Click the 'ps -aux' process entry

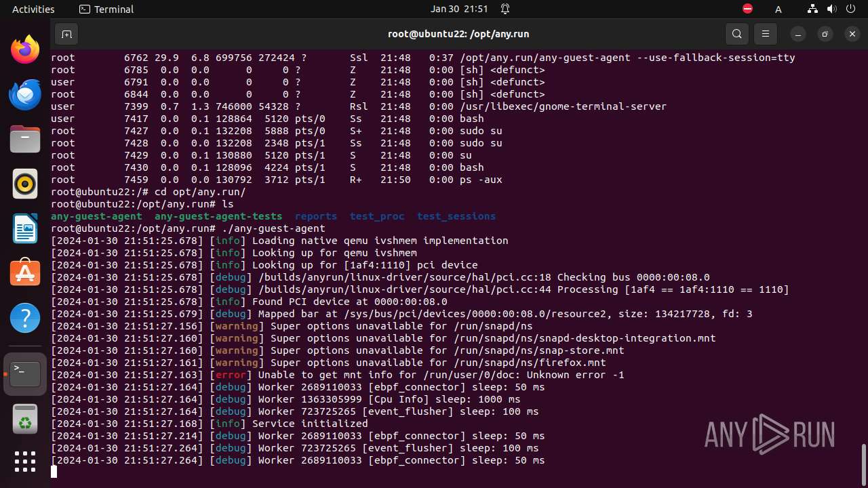[x=481, y=180]
